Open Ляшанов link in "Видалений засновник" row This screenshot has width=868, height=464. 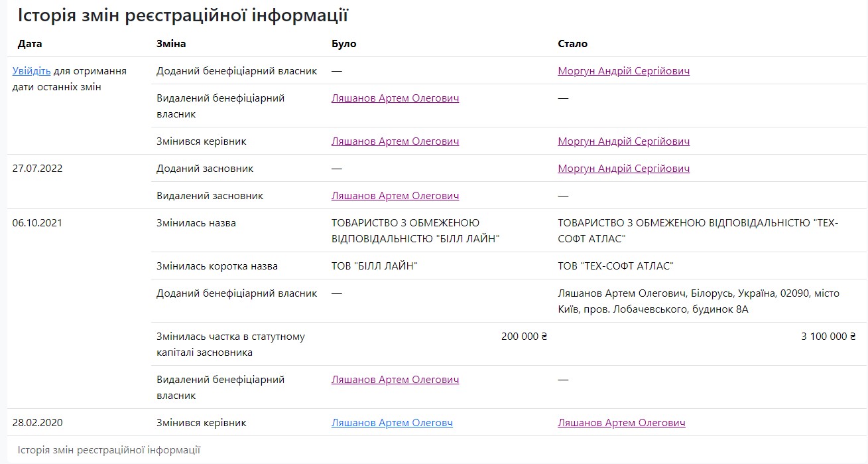coord(395,196)
